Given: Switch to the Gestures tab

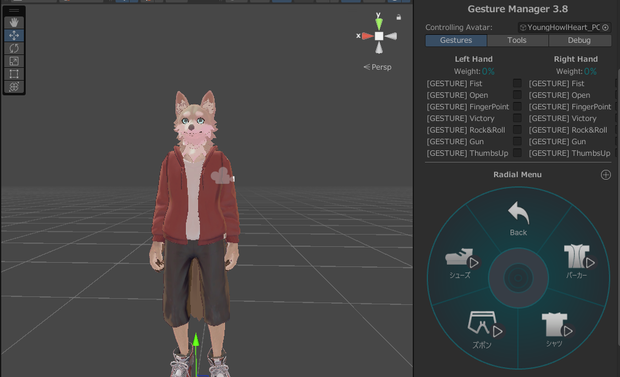Looking at the screenshot, I should (x=456, y=40).
